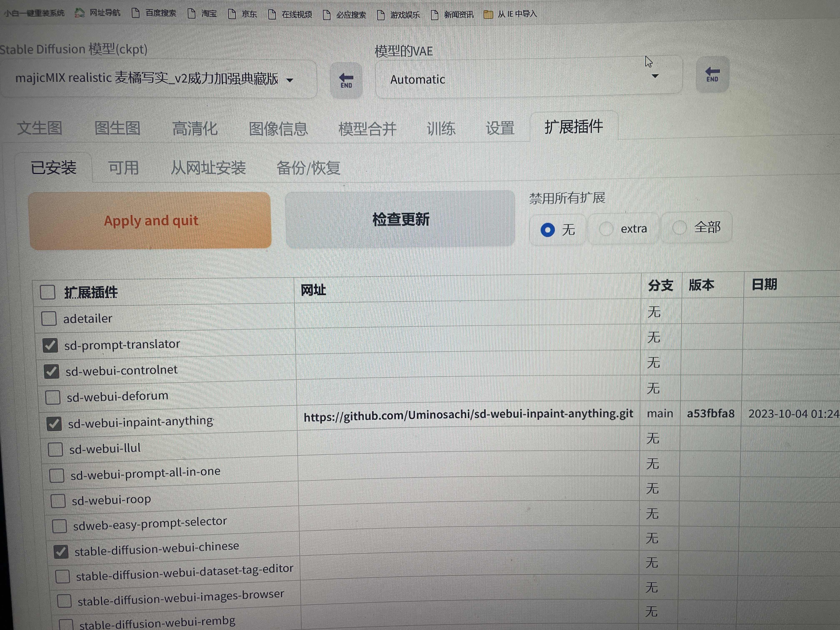Screen dimensions: 840x630
Task: Enable the sd-webui-deforum checkbox
Action: [x=53, y=397]
